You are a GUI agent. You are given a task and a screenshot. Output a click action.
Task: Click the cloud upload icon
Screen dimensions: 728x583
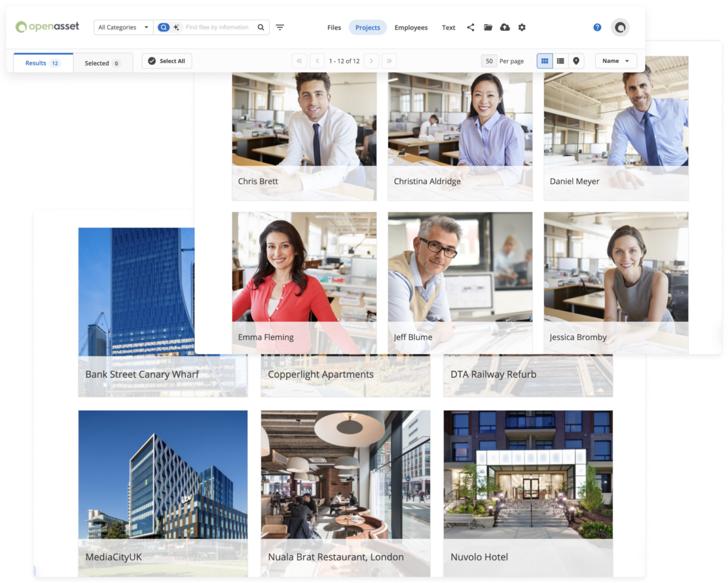click(505, 27)
